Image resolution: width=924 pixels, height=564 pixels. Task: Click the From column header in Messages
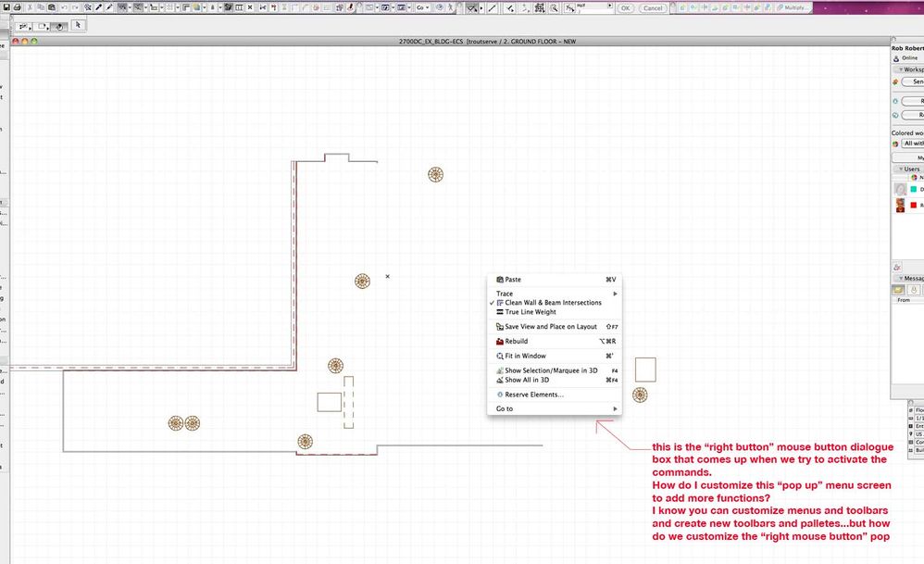click(904, 300)
